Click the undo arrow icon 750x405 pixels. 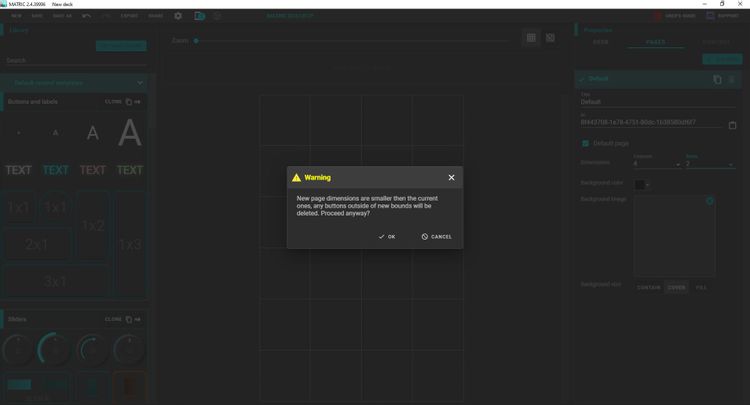86,16
